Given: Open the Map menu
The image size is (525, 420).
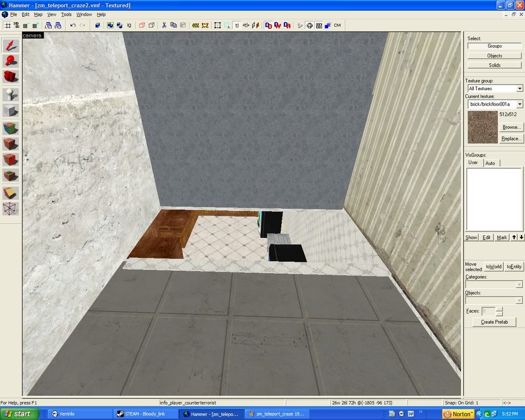Looking at the screenshot, I should pyautogui.click(x=38, y=14).
